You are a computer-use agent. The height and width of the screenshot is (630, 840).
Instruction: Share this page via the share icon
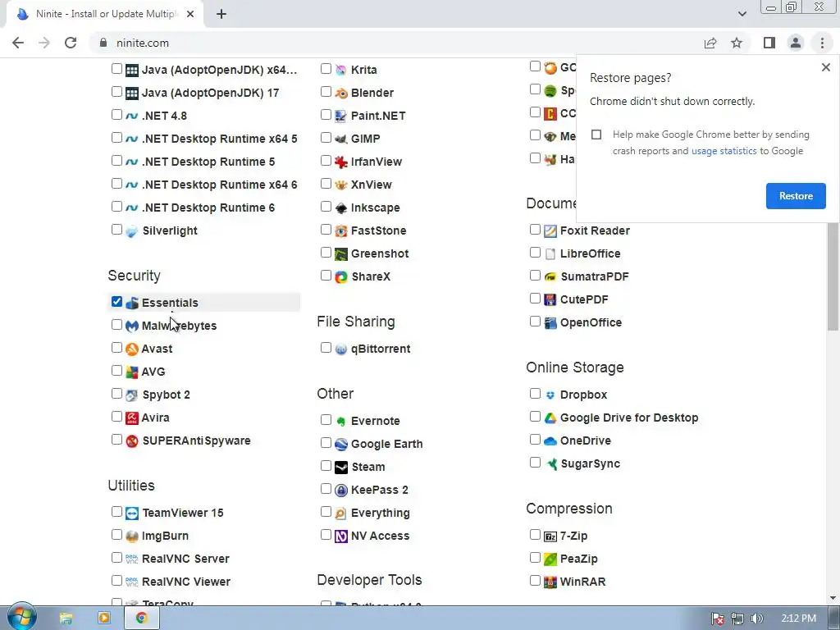(x=710, y=43)
